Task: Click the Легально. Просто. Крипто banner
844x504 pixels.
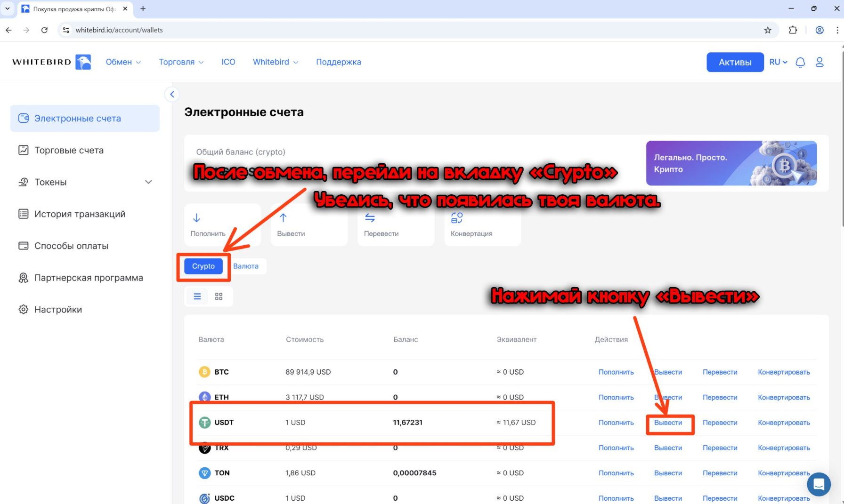Action: click(731, 163)
